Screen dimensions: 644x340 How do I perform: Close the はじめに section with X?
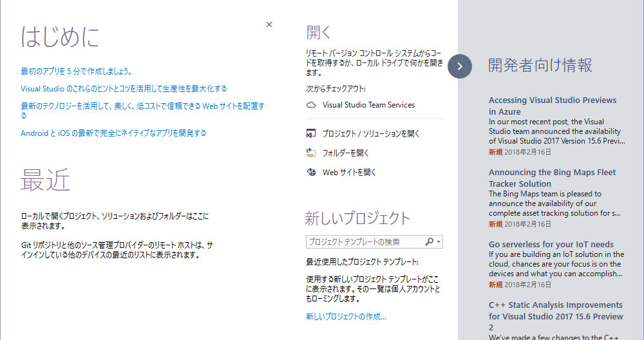point(269,24)
